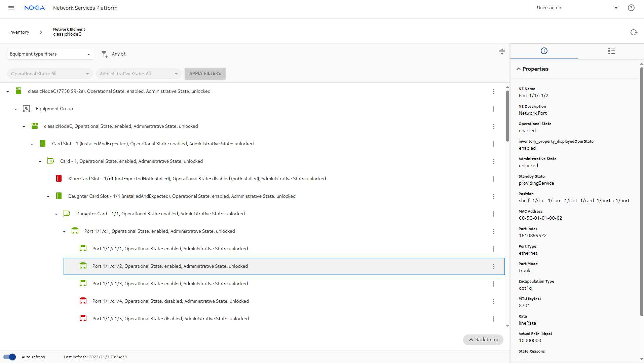Screen dimensions: 644x363
Task: Collapse the Equipment Group node
Action: tap(16, 109)
